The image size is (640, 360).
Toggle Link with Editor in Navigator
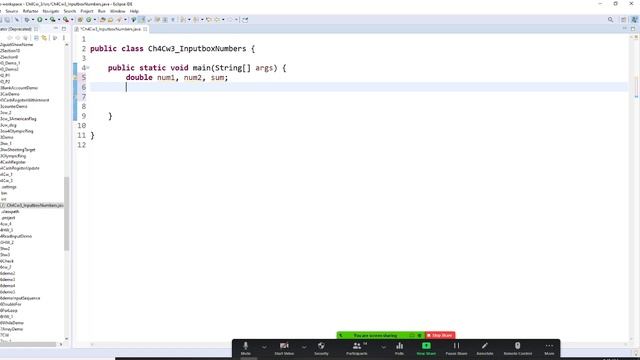[44, 38]
